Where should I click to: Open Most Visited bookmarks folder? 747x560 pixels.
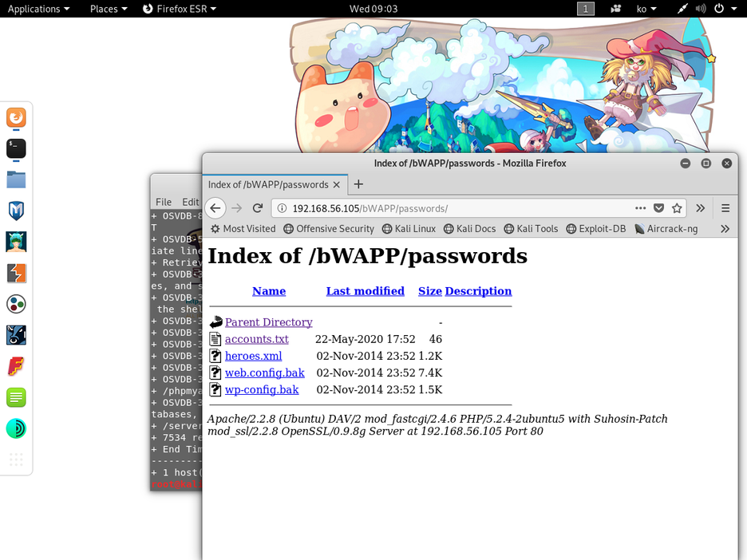tap(243, 229)
